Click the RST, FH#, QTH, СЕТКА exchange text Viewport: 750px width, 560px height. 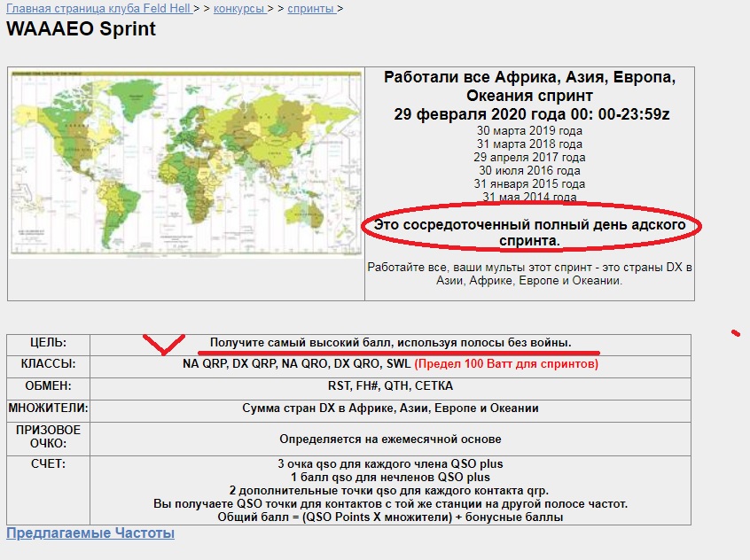pyautogui.click(x=390, y=386)
